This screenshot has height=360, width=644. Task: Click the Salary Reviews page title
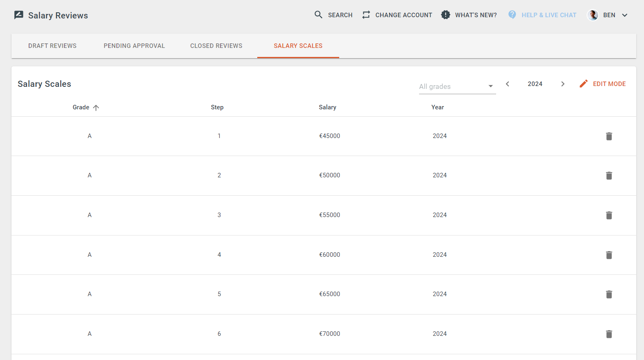tap(58, 16)
